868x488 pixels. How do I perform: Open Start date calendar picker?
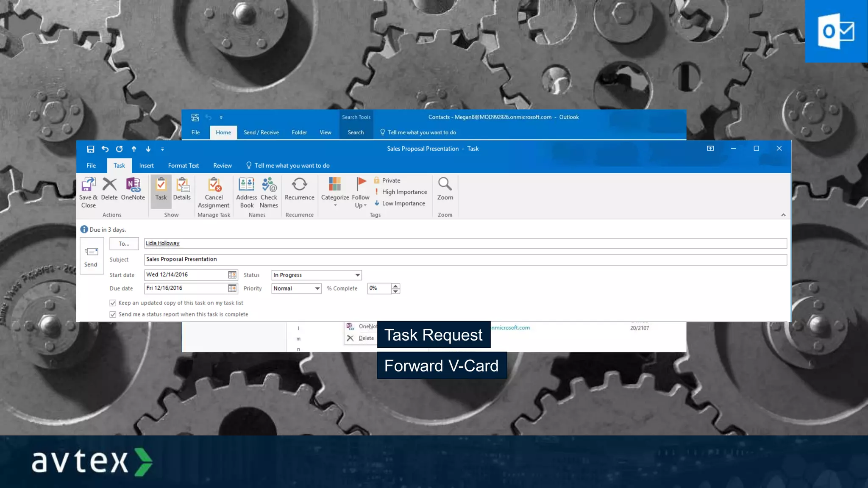232,275
